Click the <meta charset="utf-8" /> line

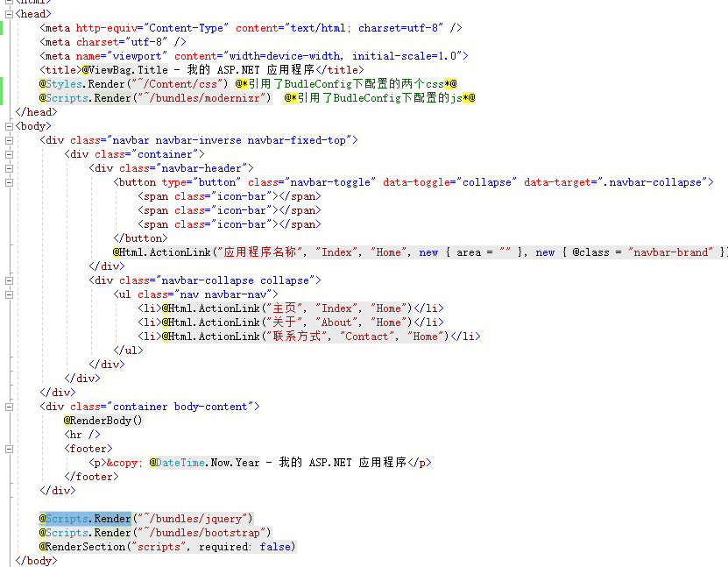113,42
